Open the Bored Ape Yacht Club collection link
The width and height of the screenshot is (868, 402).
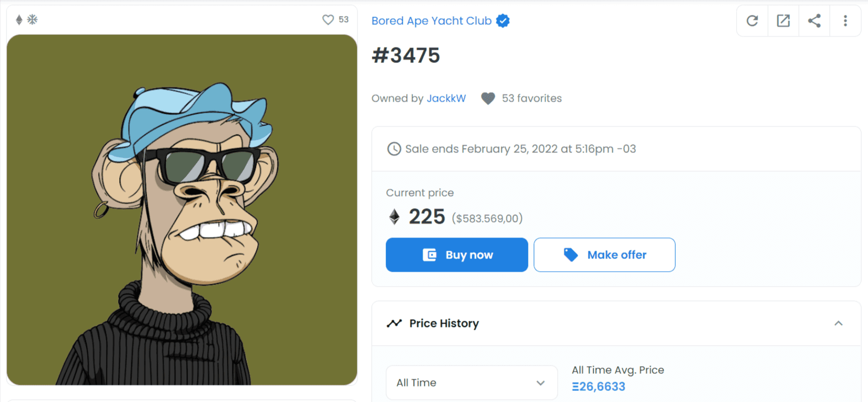[432, 20]
